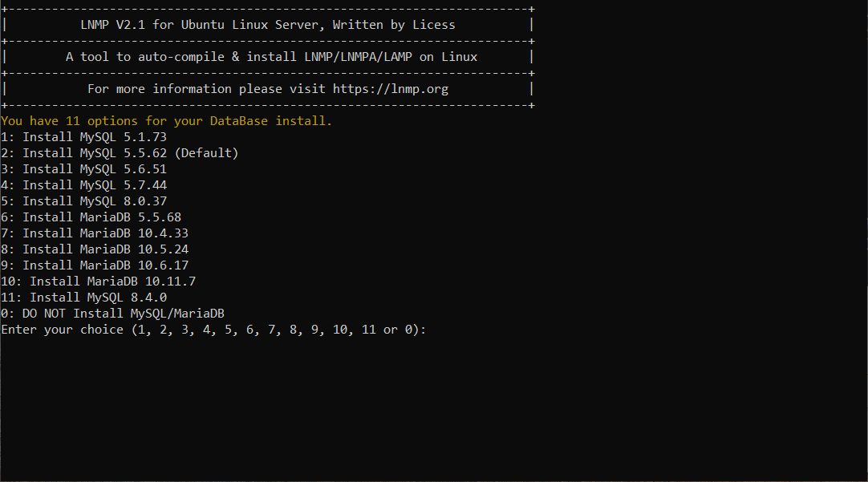Pick the Install MariaDB 10.6.17 line
Screen dimensions: 868x482
[95, 265]
